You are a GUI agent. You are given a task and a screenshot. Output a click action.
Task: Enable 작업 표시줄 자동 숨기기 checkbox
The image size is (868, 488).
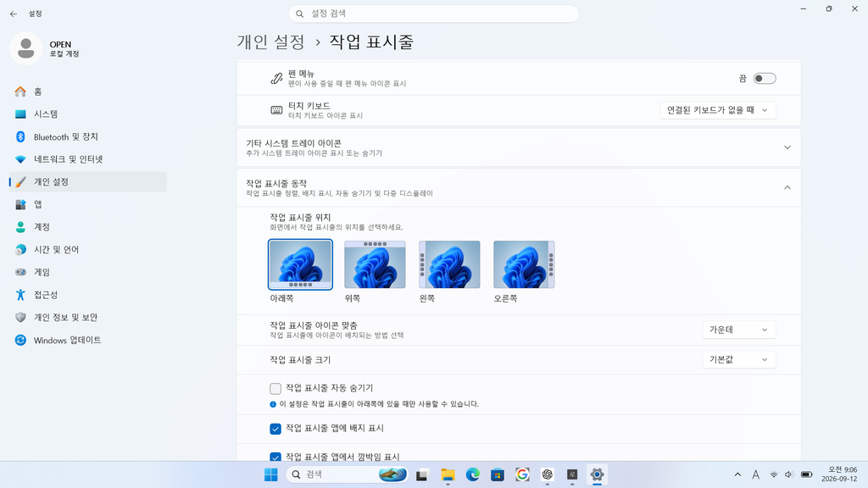(275, 388)
